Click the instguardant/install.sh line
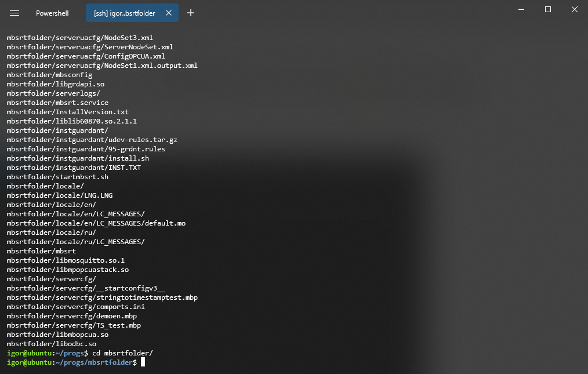 pyautogui.click(x=78, y=158)
